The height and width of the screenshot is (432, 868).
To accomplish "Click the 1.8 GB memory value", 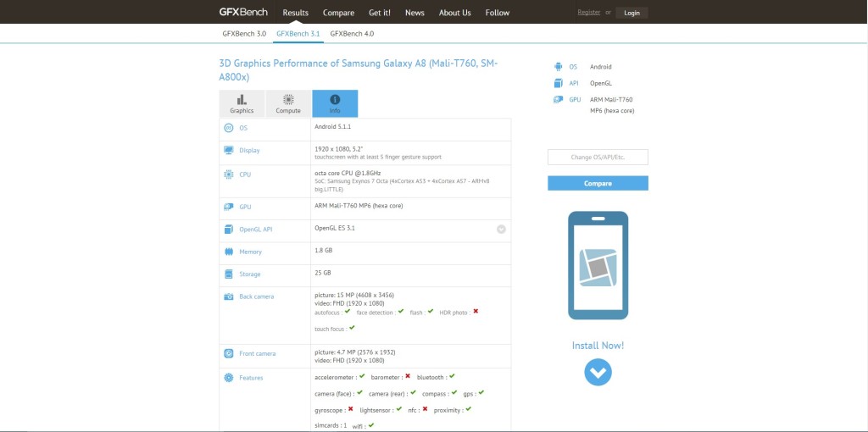I will pos(323,251).
